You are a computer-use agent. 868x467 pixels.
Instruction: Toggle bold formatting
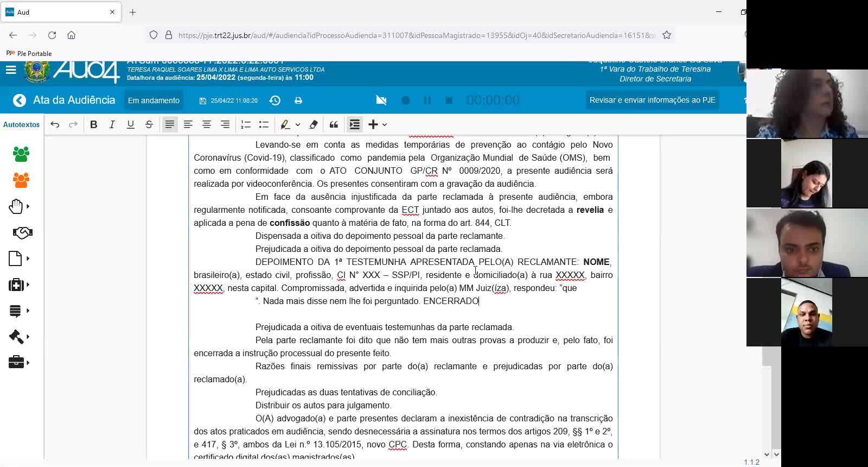94,124
